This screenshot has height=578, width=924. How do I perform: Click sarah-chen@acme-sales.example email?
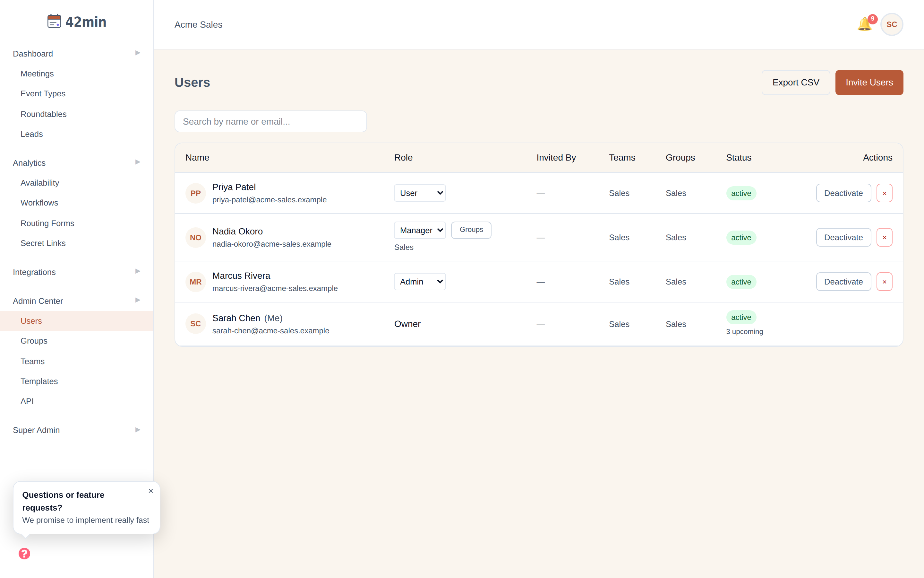pos(271,331)
